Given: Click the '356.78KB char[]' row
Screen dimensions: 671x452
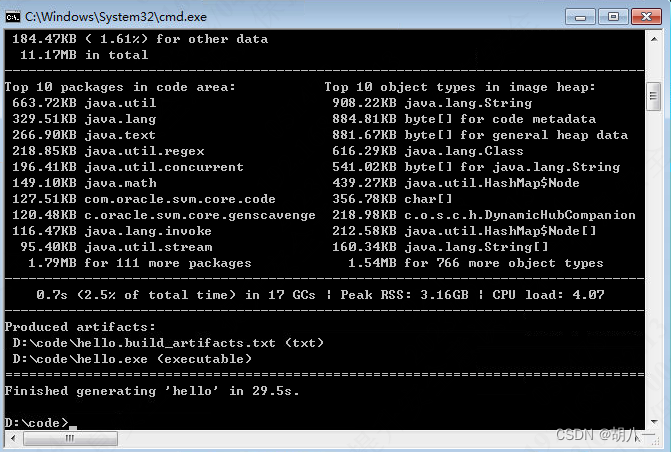Looking at the screenshot, I should [392, 199].
